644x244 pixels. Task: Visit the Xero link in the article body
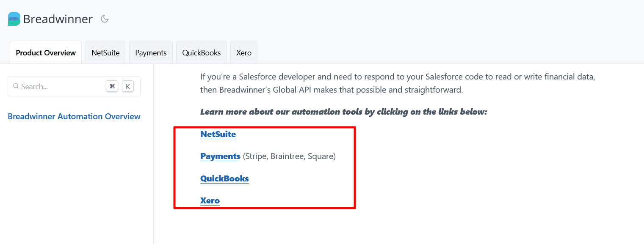(x=210, y=200)
